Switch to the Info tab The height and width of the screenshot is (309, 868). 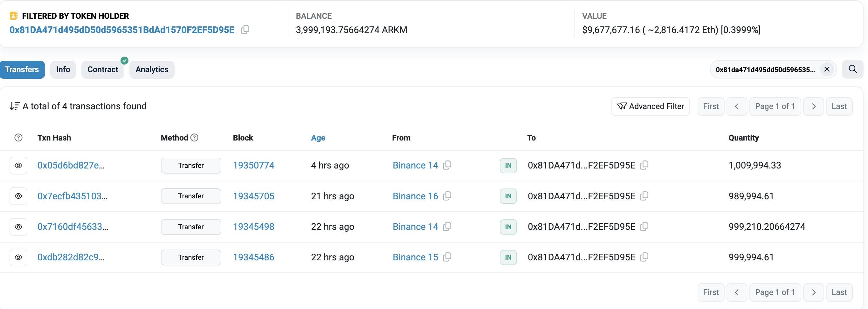63,69
